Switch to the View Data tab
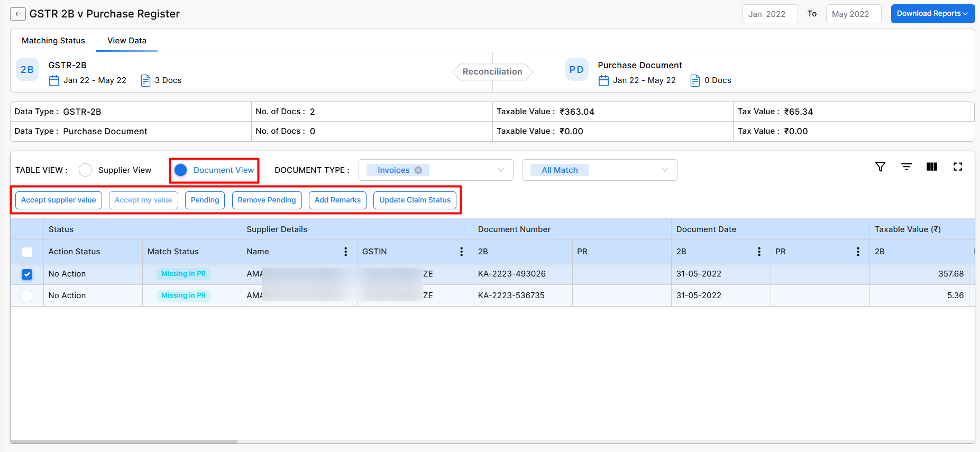 tap(127, 41)
